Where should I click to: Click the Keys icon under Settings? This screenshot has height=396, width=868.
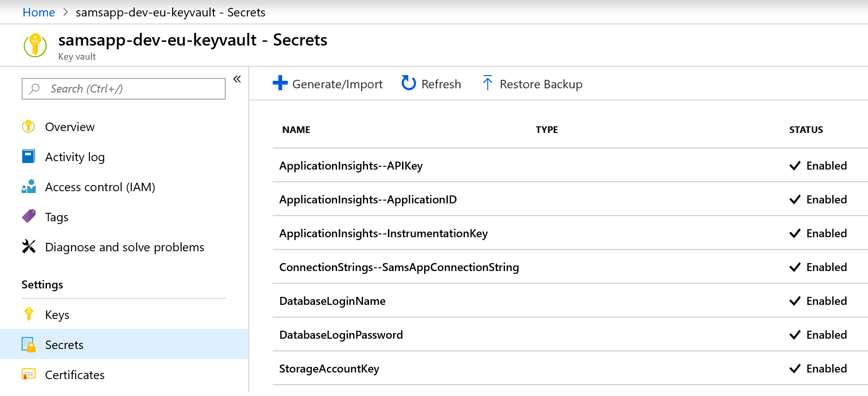click(x=29, y=314)
